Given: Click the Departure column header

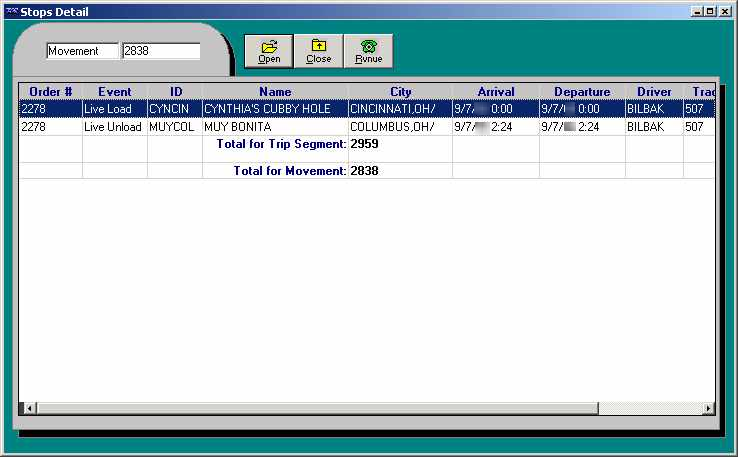Looking at the screenshot, I should 582,91.
